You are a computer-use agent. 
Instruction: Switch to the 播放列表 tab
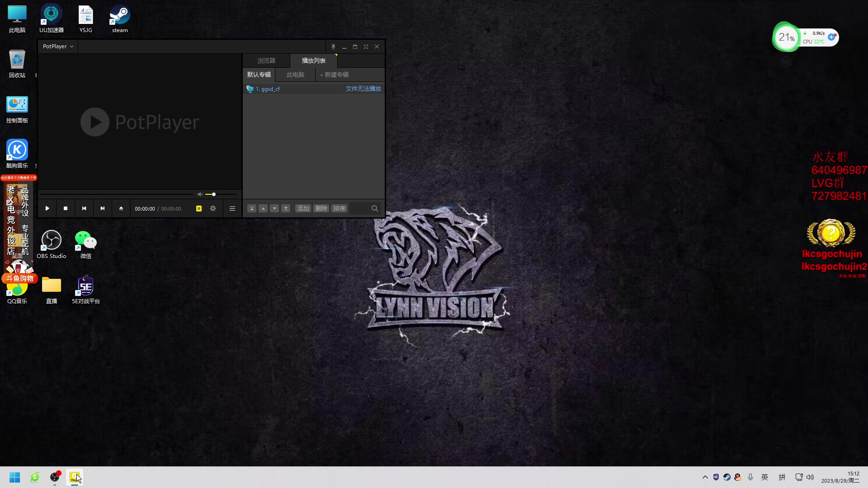(314, 61)
